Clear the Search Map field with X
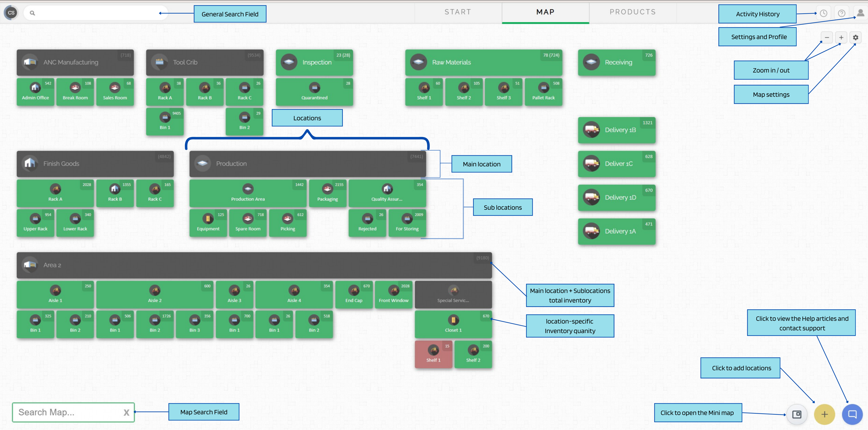The image size is (868, 430). pyautogui.click(x=126, y=412)
